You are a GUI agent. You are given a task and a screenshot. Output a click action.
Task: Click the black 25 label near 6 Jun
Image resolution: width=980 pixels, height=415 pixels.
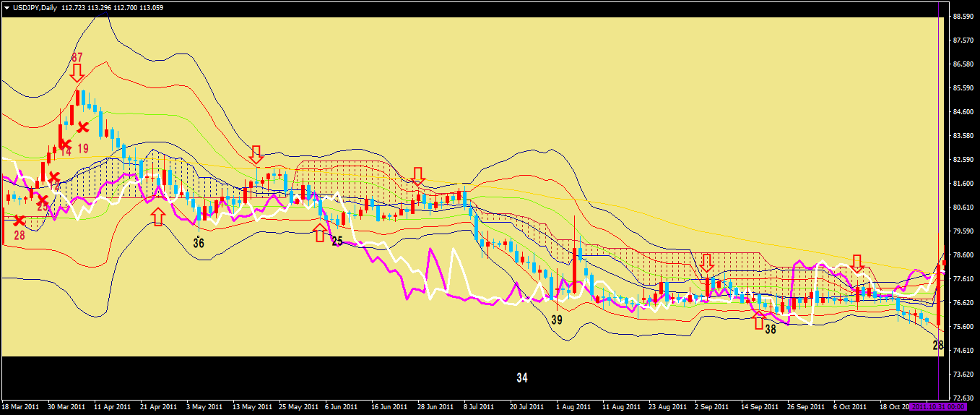point(337,241)
